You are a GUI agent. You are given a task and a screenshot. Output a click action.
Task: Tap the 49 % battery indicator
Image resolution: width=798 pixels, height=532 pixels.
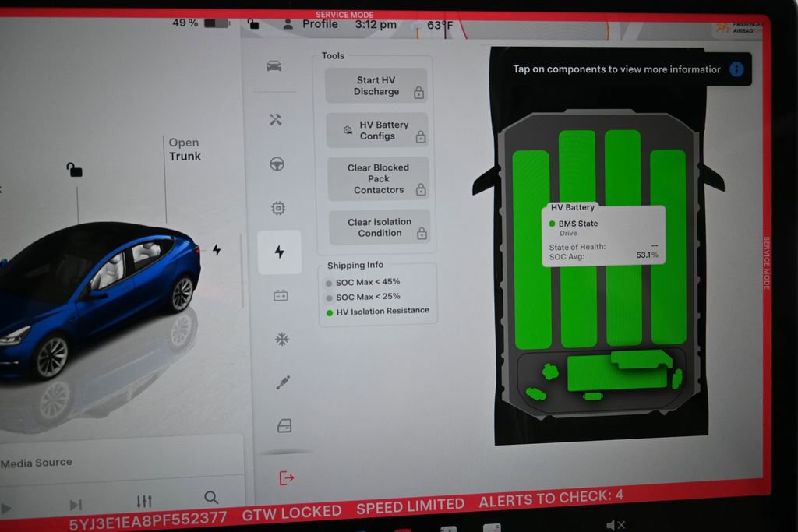click(200, 23)
